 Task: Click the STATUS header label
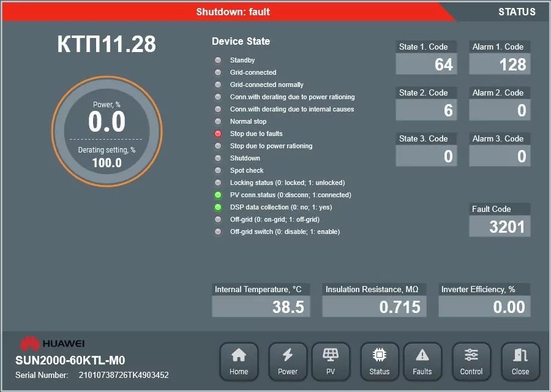(517, 12)
